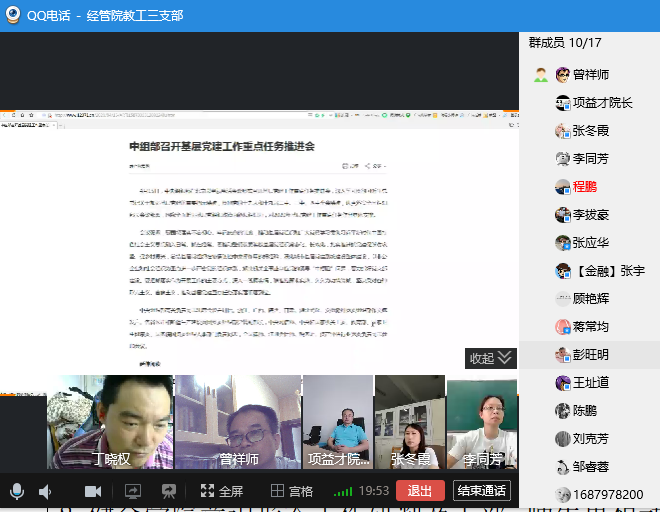Click the screen share icon
The height and width of the screenshot is (512, 660).
132,491
